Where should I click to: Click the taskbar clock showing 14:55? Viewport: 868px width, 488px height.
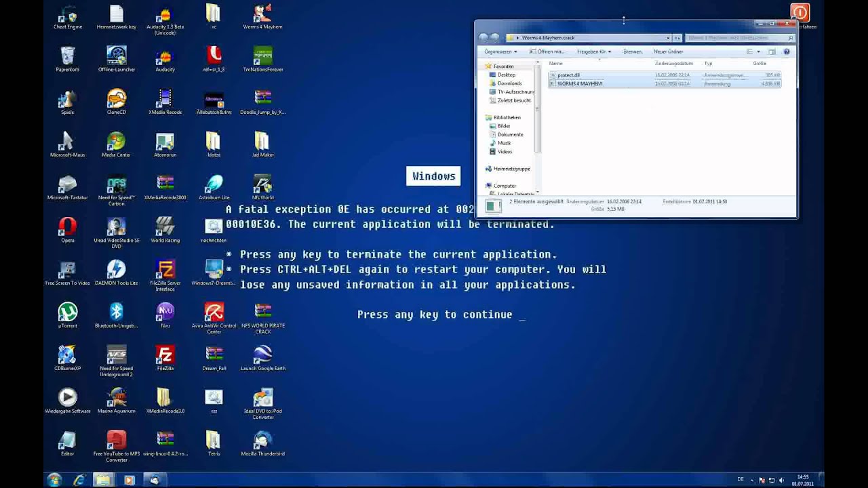(x=802, y=480)
